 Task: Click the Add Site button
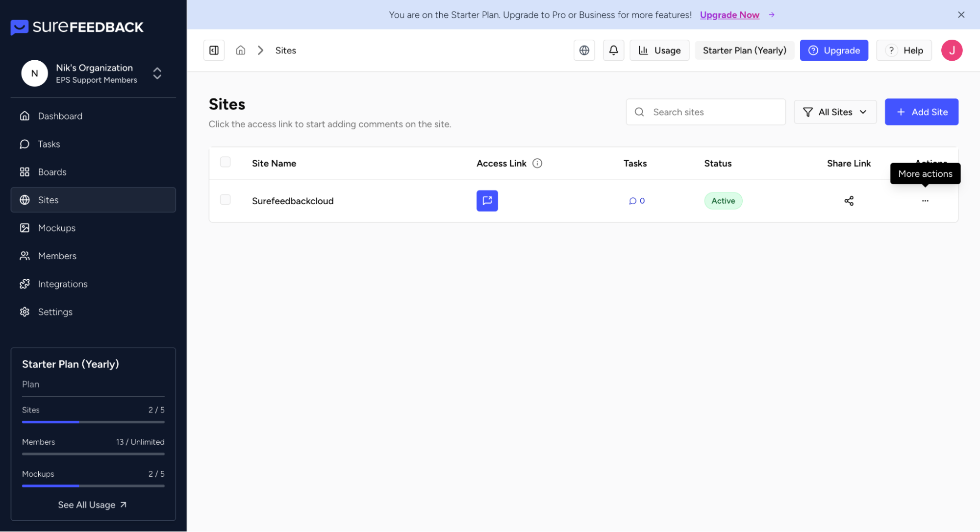(x=921, y=112)
